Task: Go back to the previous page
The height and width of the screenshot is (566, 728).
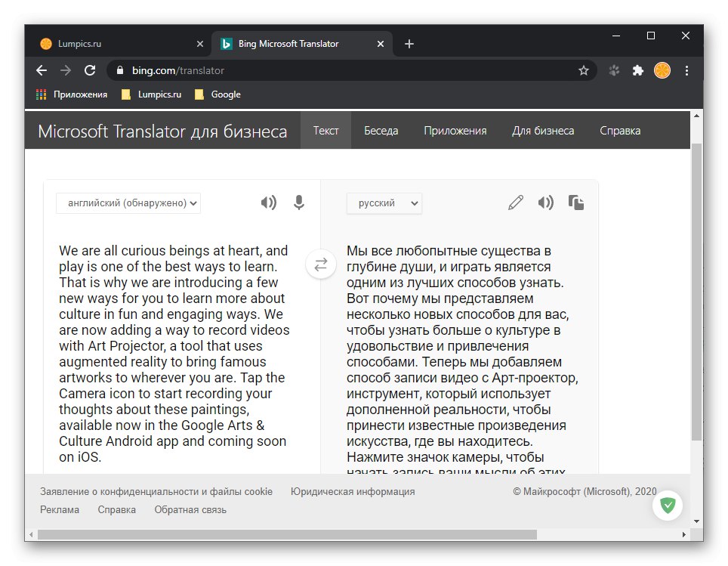Action: point(42,70)
